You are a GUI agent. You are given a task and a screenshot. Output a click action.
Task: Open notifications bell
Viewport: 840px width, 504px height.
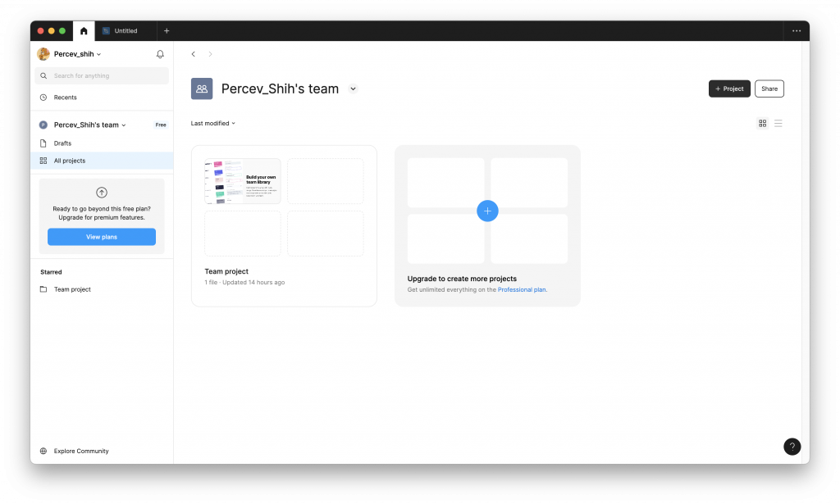pos(160,54)
